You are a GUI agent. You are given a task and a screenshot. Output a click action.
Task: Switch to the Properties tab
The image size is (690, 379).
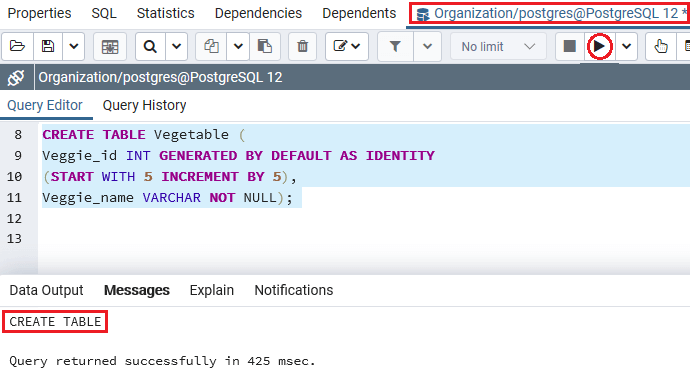pyautogui.click(x=39, y=13)
